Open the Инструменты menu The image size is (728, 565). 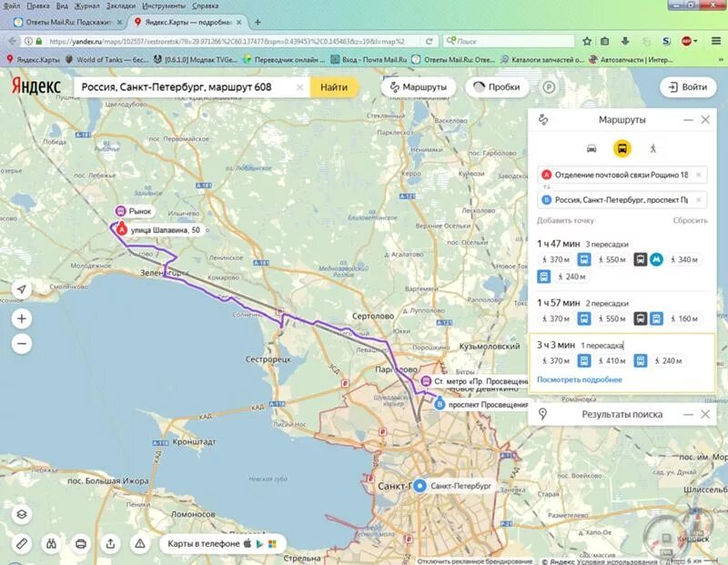tap(164, 5)
